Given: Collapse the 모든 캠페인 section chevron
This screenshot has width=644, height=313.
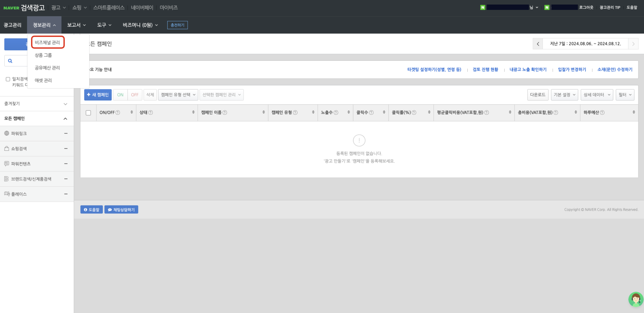Looking at the screenshot, I should point(66,119).
